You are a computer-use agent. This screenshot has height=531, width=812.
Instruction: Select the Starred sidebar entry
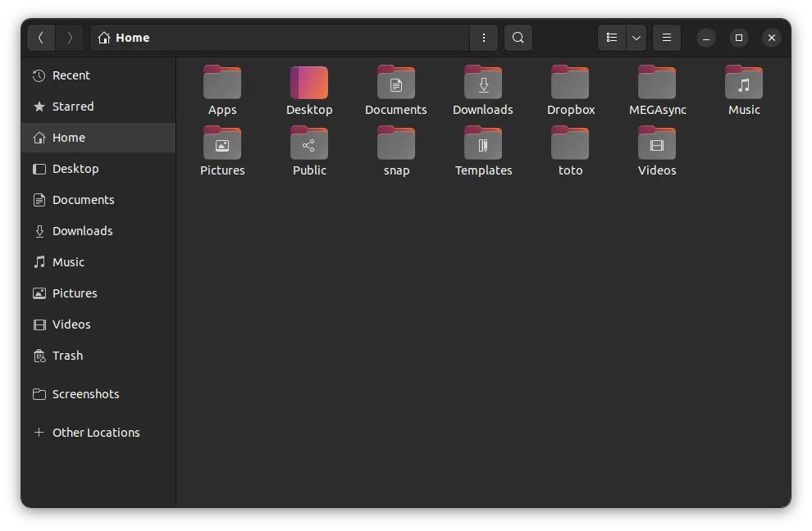[x=73, y=107]
